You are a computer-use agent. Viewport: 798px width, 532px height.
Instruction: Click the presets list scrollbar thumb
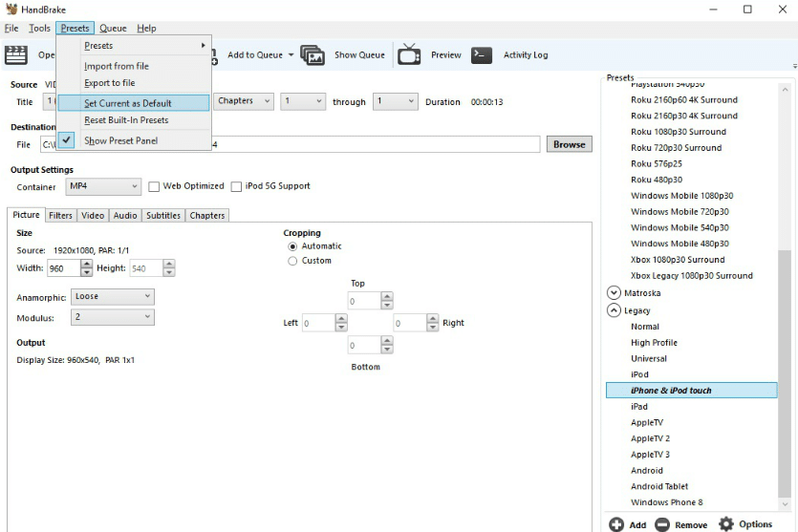pos(785,373)
